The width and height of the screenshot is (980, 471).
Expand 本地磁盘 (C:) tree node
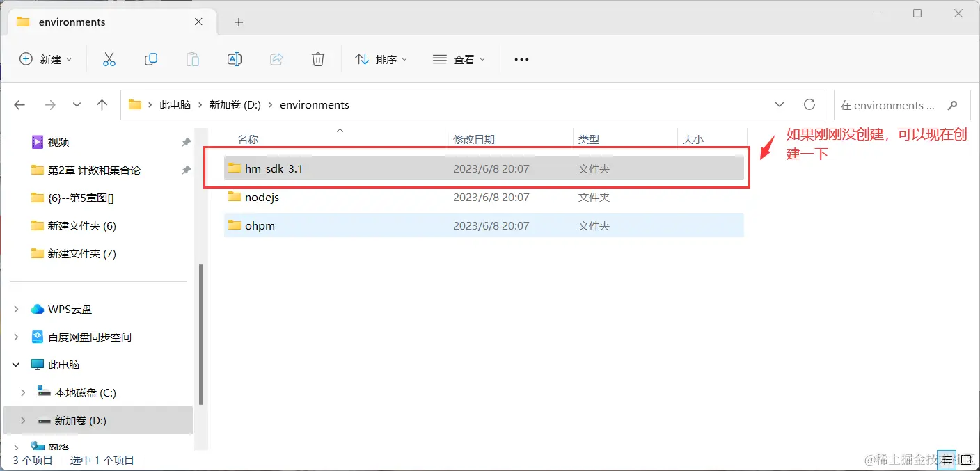click(23, 392)
